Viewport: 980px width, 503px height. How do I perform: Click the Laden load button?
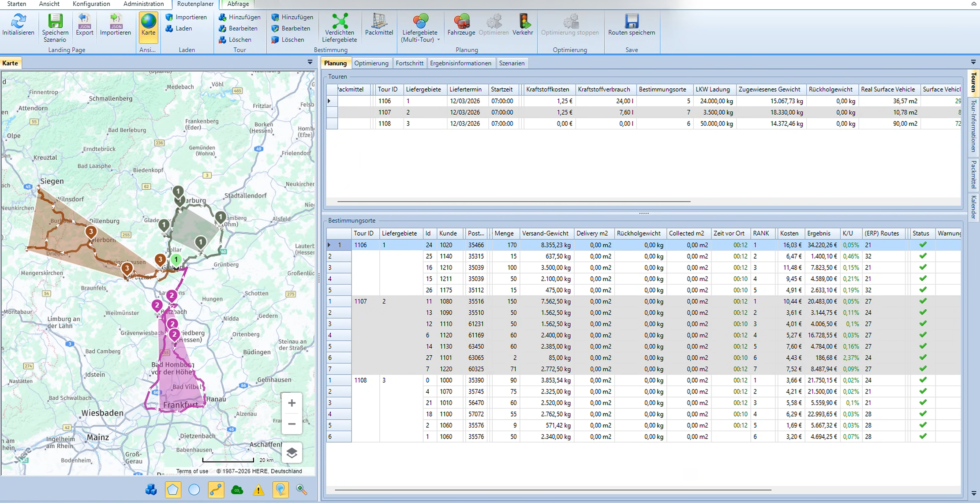click(179, 29)
